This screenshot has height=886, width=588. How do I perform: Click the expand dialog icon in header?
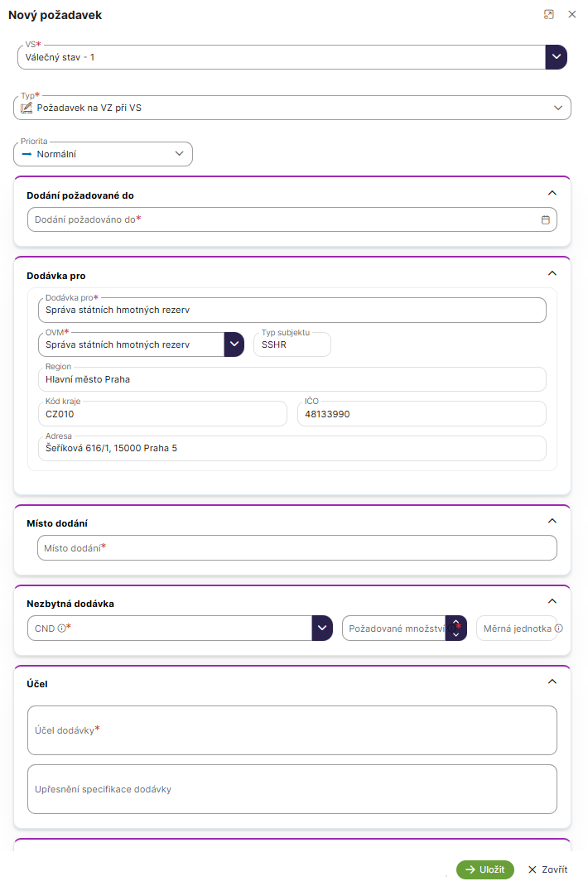(x=548, y=15)
